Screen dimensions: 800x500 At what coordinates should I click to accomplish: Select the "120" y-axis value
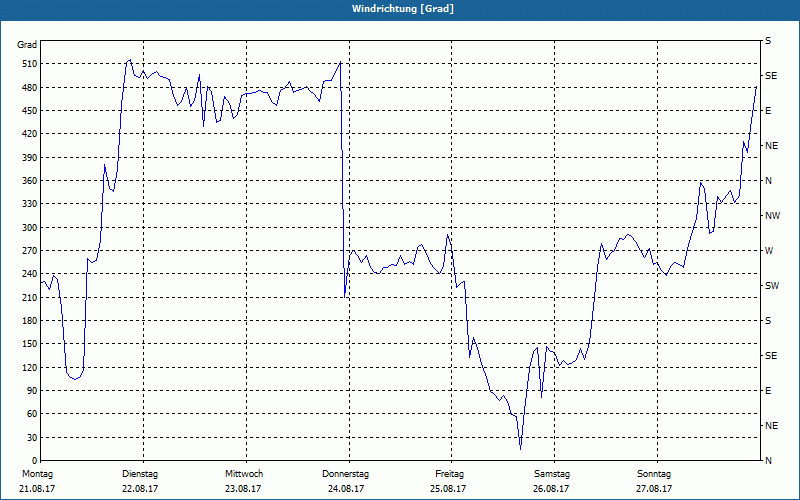29,367
